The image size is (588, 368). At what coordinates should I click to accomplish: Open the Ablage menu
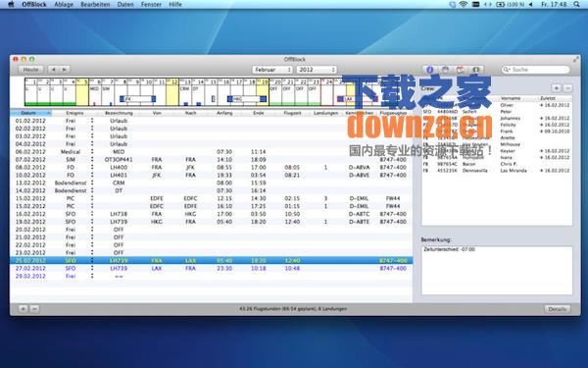tap(64, 4)
